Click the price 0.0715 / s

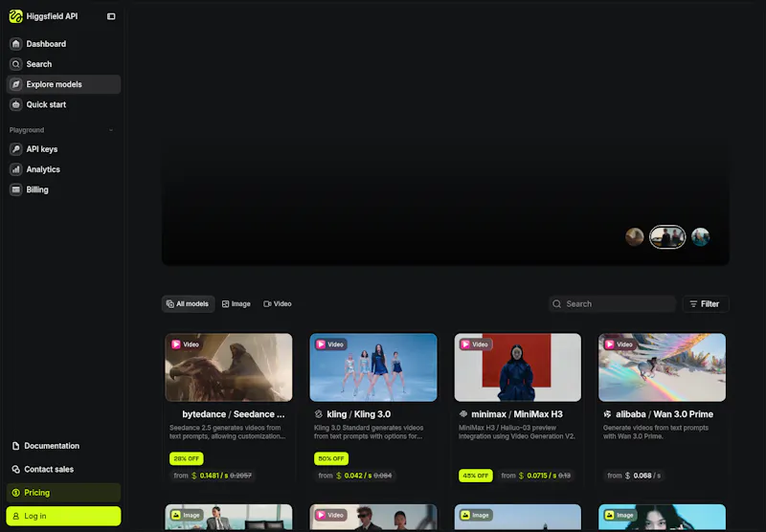[x=542, y=476]
